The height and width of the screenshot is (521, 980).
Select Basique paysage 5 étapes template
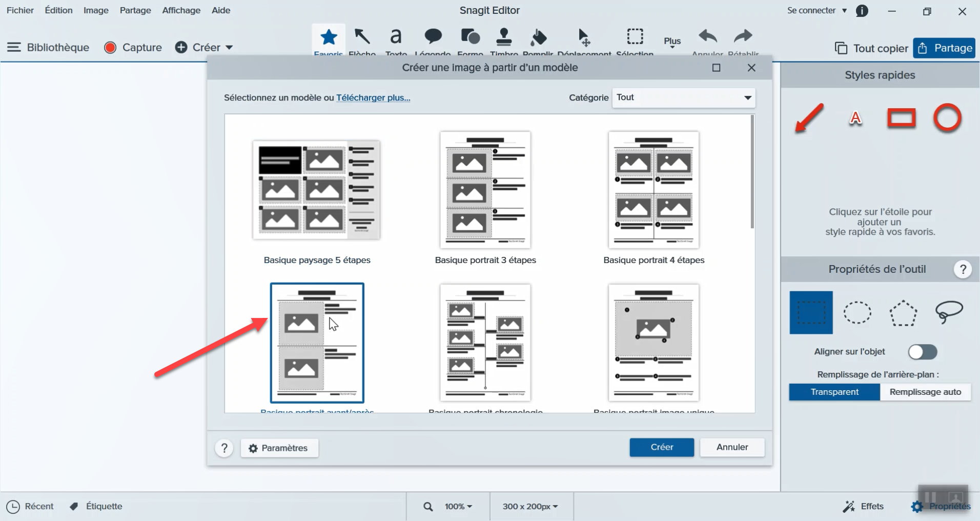317,190
